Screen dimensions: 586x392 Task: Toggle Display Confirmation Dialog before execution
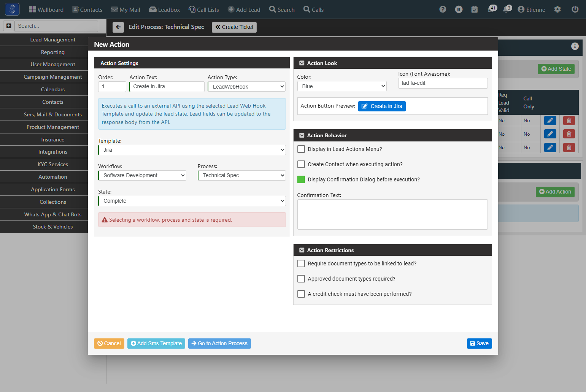(301, 179)
